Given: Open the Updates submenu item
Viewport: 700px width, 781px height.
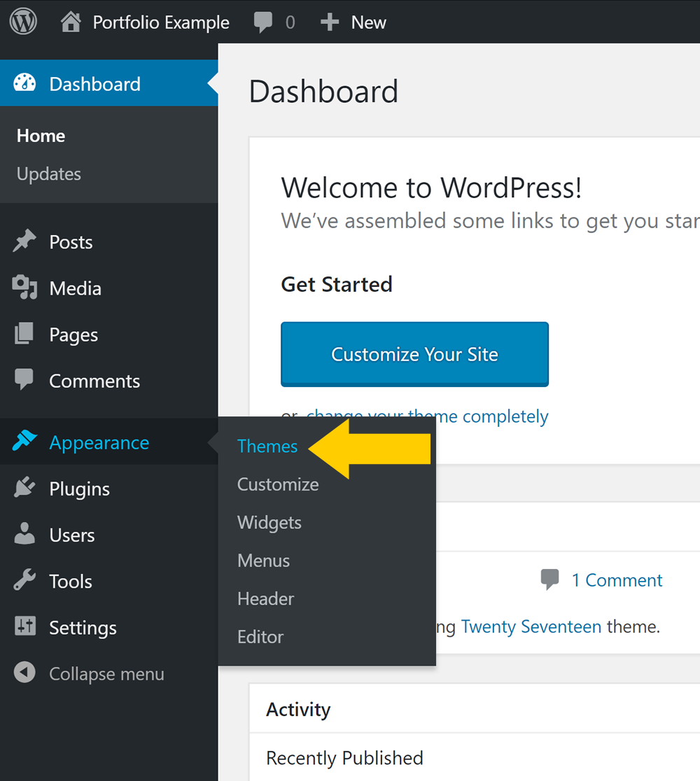Looking at the screenshot, I should (49, 174).
